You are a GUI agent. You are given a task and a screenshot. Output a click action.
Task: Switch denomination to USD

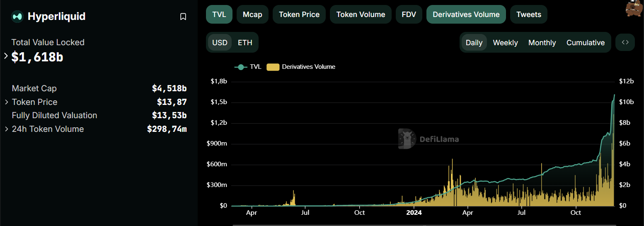click(x=220, y=43)
